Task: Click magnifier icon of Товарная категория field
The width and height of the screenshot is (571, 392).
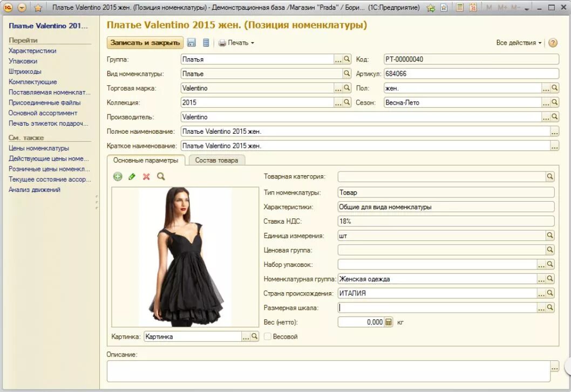Action: (x=550, y=176)
